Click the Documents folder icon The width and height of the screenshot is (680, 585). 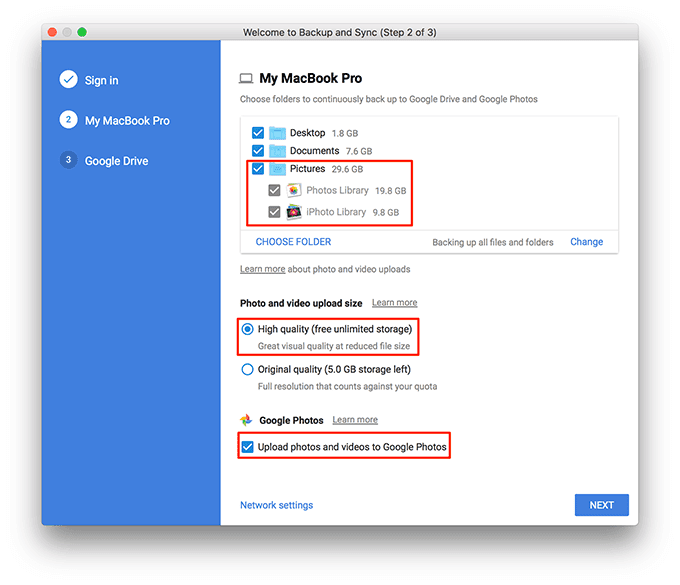(x=277, y=150)
